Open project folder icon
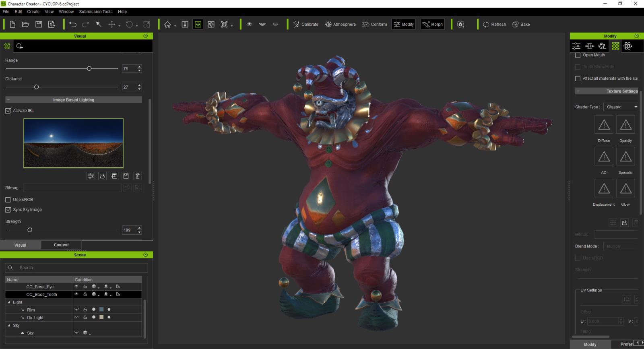 click(25, 25)
